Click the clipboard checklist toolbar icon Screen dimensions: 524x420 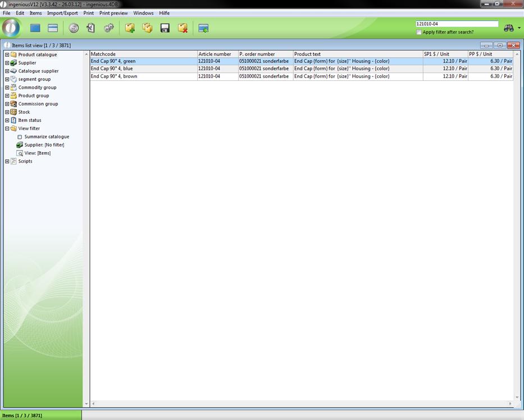coord(91,28)
